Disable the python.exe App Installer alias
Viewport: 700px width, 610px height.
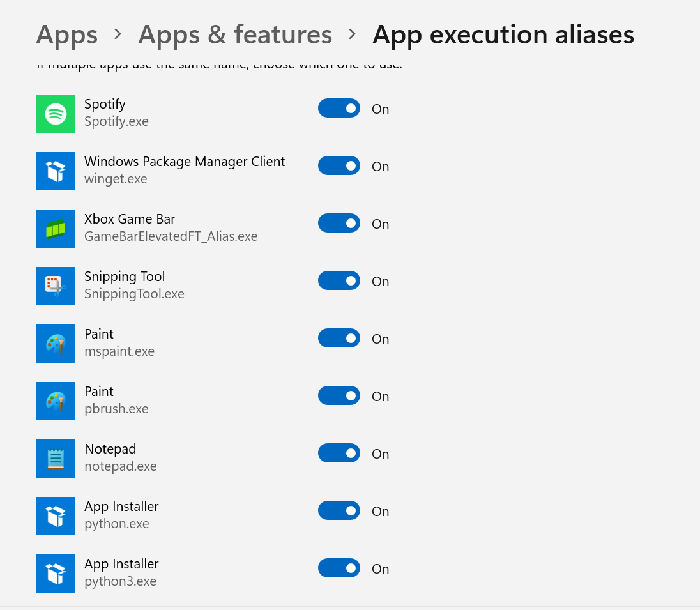coord(339,510)
